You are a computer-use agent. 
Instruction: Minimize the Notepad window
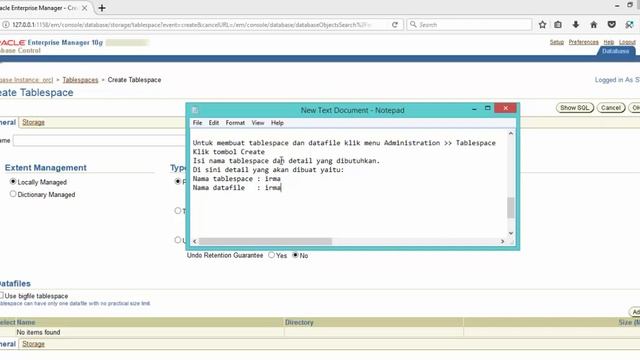[474, 109]
